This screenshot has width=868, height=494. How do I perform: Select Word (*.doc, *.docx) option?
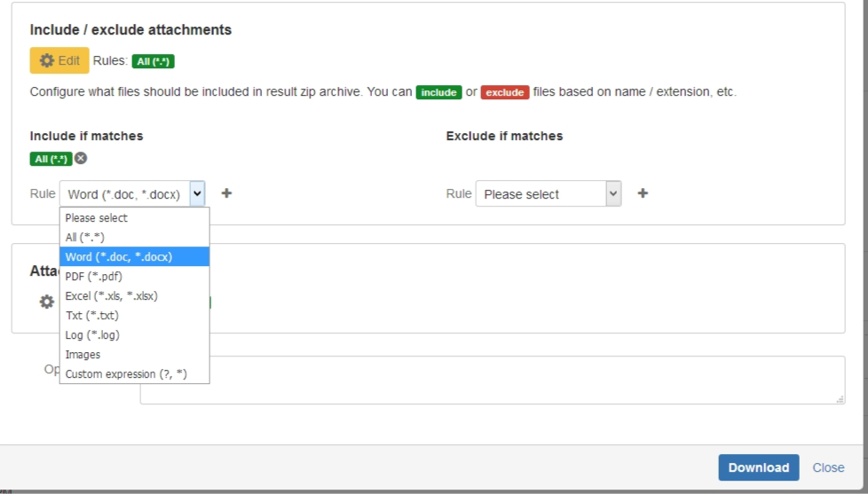pos(119,257)
